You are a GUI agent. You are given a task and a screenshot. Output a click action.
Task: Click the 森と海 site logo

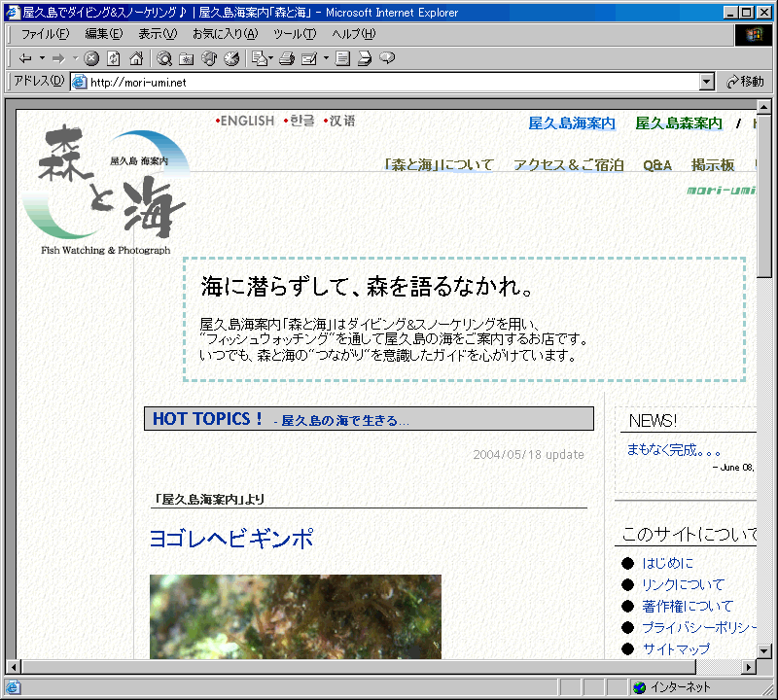coord(106,190)
